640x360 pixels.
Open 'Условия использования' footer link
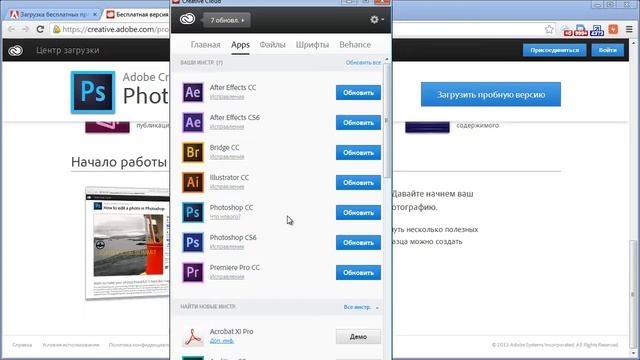click(71, 345)
